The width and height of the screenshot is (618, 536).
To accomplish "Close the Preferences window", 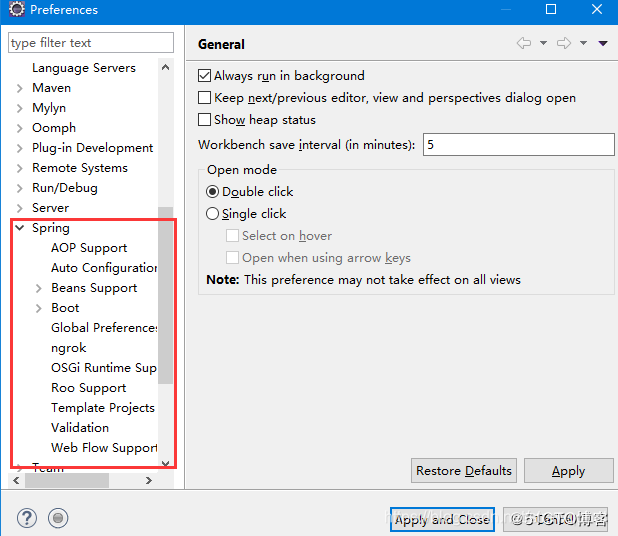I will (x=597, y=9).
